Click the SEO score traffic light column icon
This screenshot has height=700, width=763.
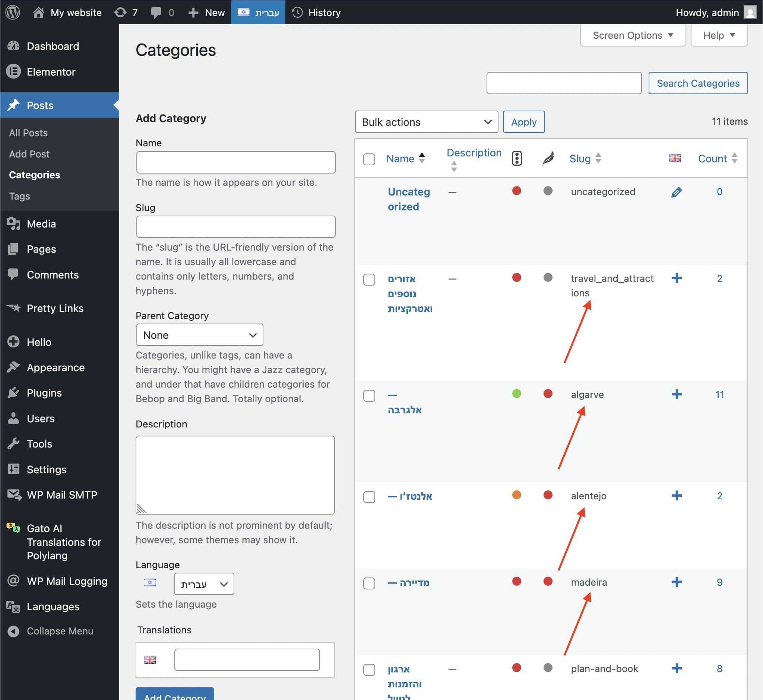click(517, 158)
